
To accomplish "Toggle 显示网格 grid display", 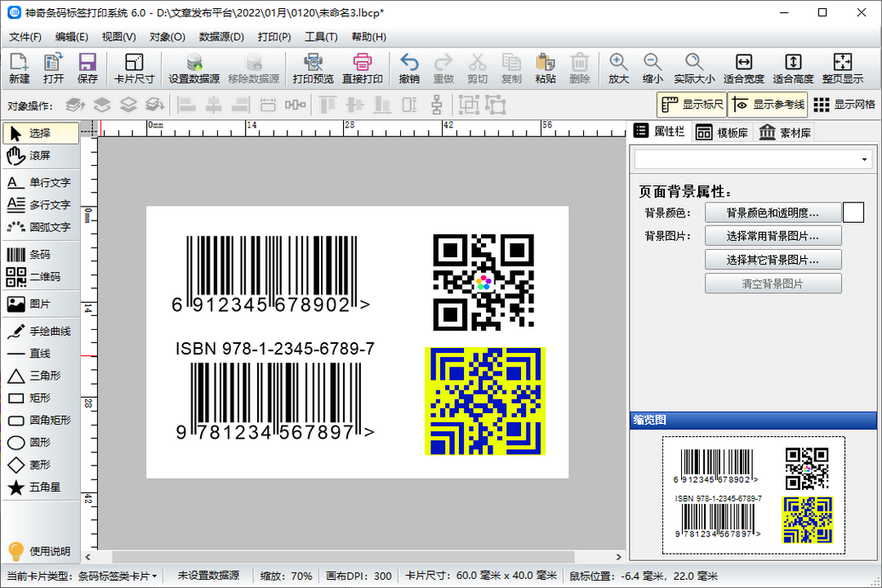I will click(x=844, y=105).
